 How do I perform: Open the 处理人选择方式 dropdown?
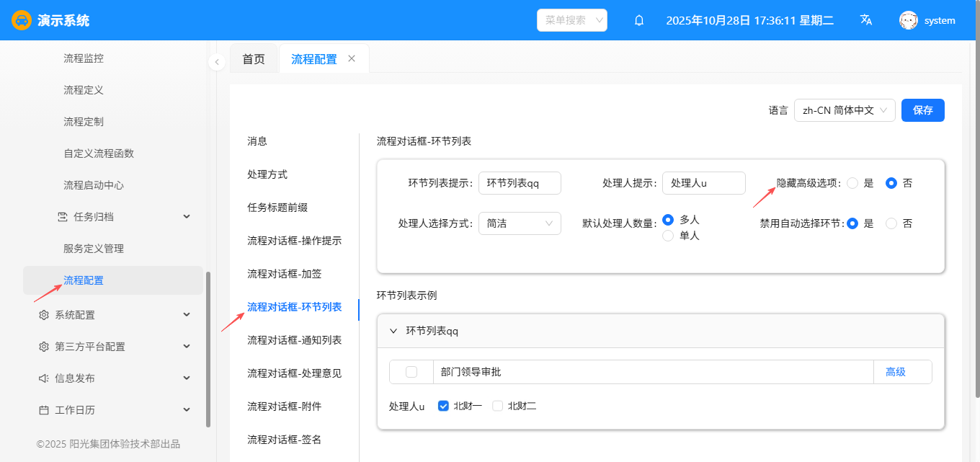coord(520,223)
